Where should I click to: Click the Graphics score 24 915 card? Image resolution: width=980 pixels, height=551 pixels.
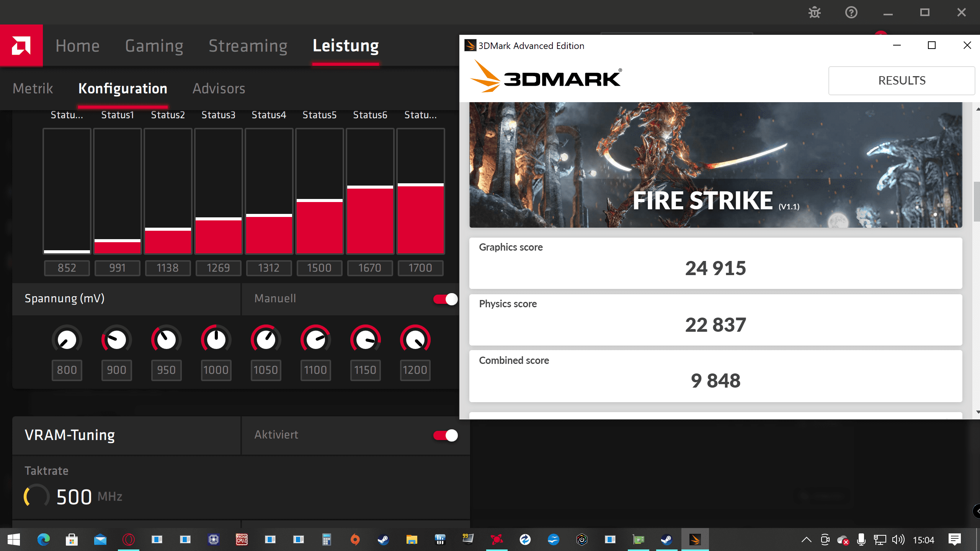tap(715, 263)
